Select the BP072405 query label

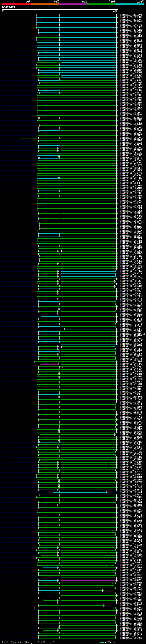(x=8, y=8)
